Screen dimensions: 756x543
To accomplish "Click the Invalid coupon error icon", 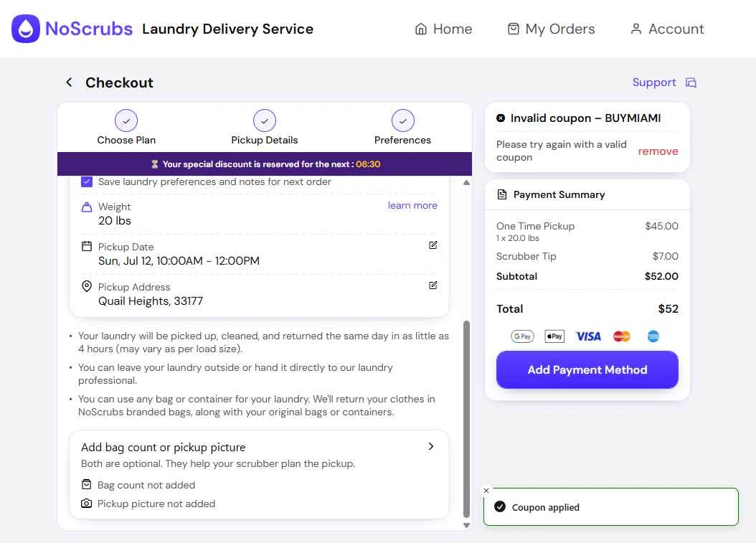I will [501, 118].
